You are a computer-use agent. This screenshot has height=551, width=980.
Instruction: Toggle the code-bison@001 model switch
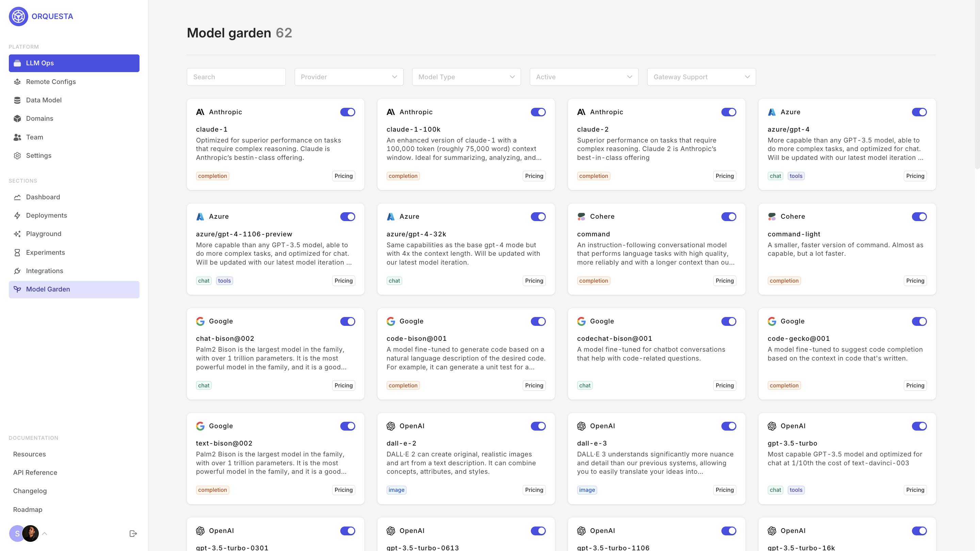[538, 321]
